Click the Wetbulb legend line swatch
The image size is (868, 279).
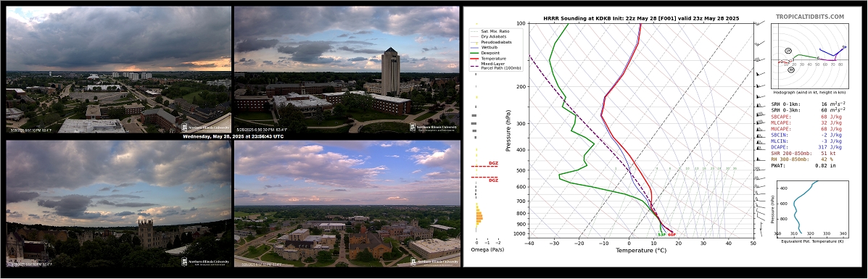[474, 49]
